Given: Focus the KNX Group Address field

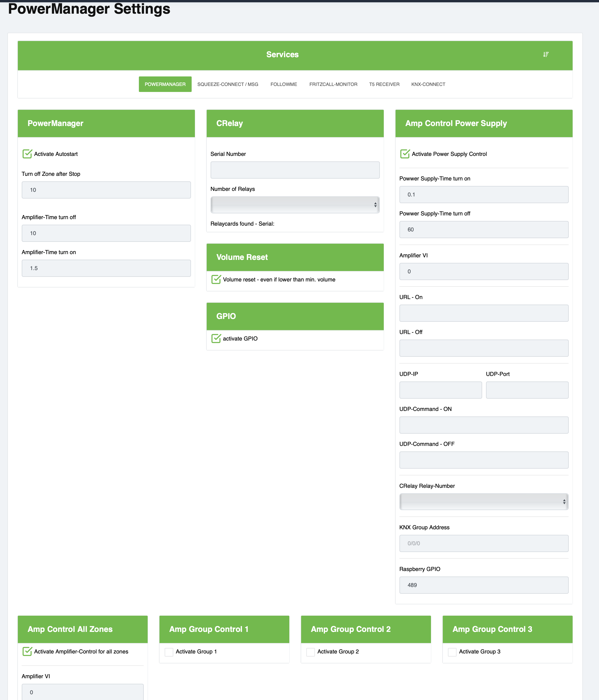Looking at the screenshot, I should coord(484,543).
